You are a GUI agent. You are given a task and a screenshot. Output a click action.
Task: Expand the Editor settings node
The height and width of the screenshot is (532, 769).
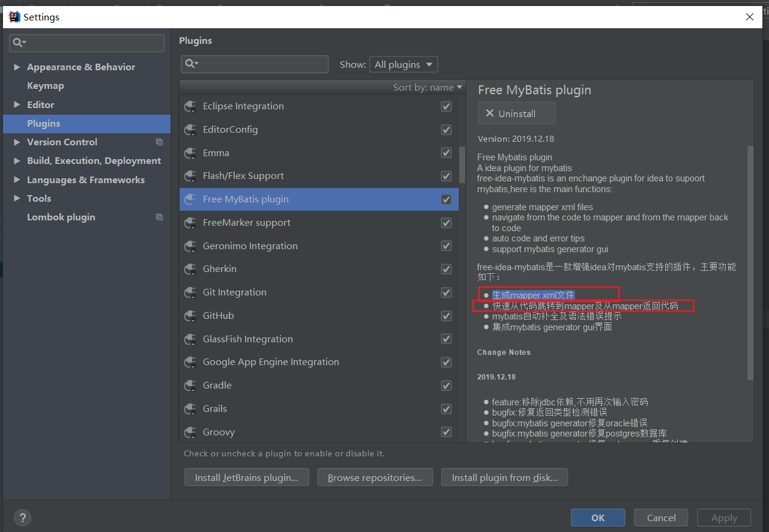tap(17, 104)
